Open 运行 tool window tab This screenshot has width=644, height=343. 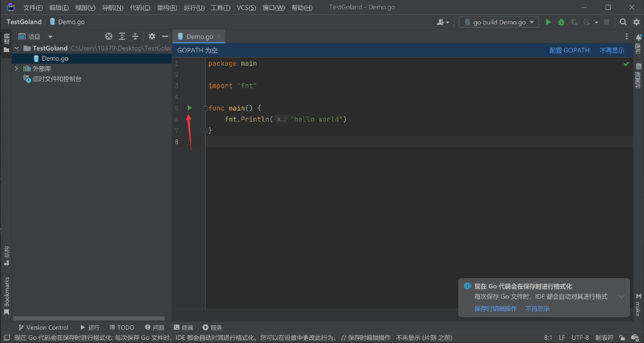[x=90, y=327]
